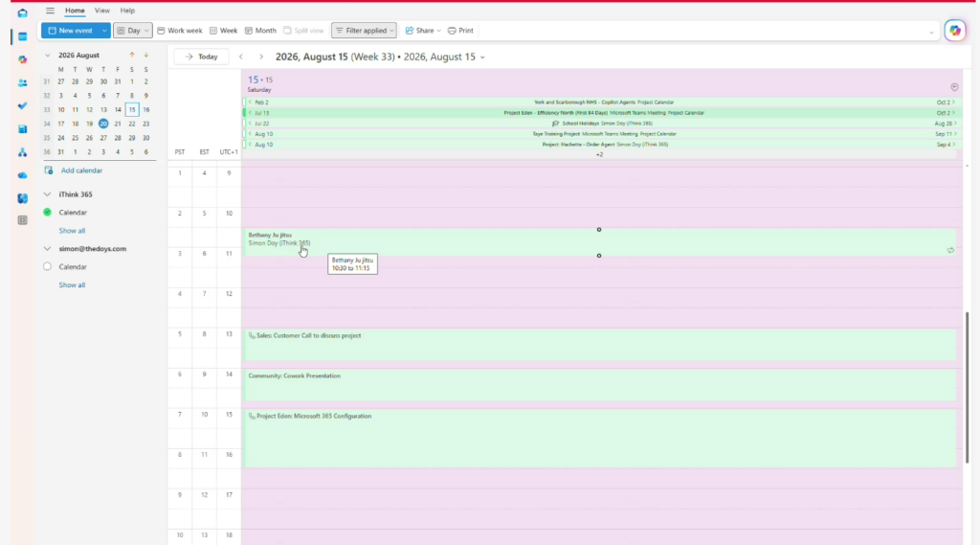The height and width of the screenshot is (545, 980).
Task: Select the Home tab
Action: 75,11
